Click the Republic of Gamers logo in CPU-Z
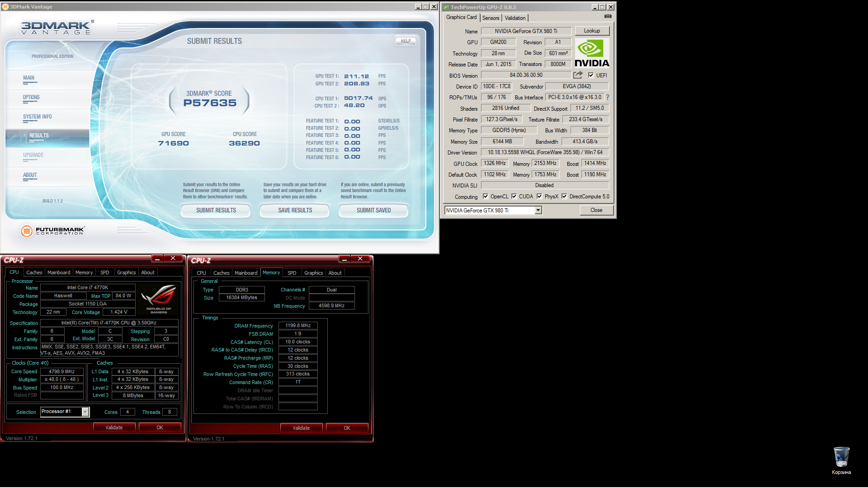868x488 pixels. click(158, 299)
